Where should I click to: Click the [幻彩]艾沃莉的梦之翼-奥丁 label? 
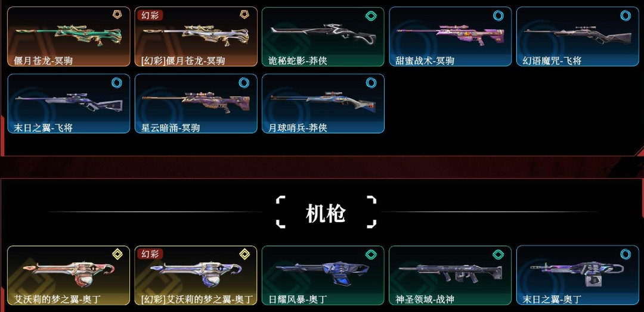point(197,299)
